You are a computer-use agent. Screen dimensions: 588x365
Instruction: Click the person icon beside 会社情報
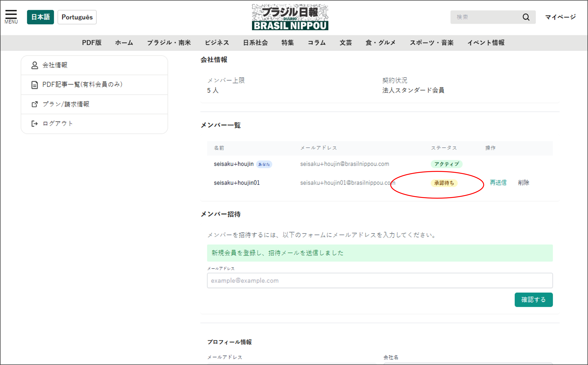(x=34, y=65)
